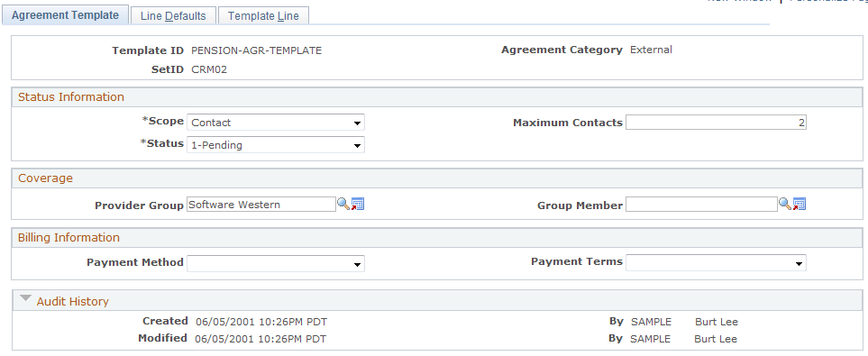
Task: Open the Provider Group transfer icon
Action: [x=358, y=205]
